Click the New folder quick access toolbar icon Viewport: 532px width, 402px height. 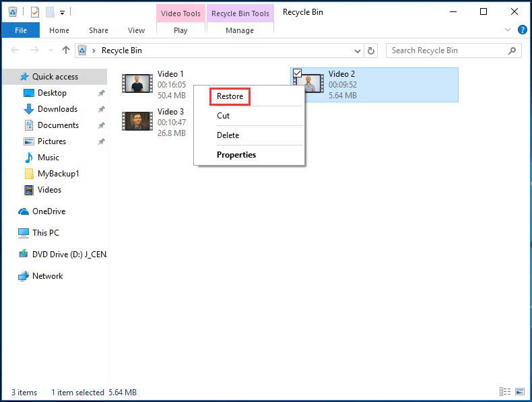pyautogui.click(x=51, y=12)
